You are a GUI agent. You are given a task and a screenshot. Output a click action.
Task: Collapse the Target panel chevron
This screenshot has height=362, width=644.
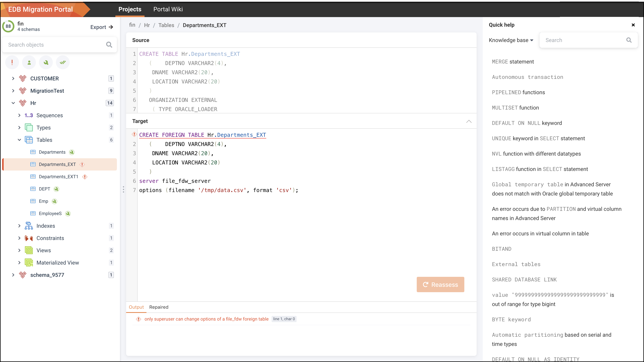pyautogui.click(x=469, y=121)
